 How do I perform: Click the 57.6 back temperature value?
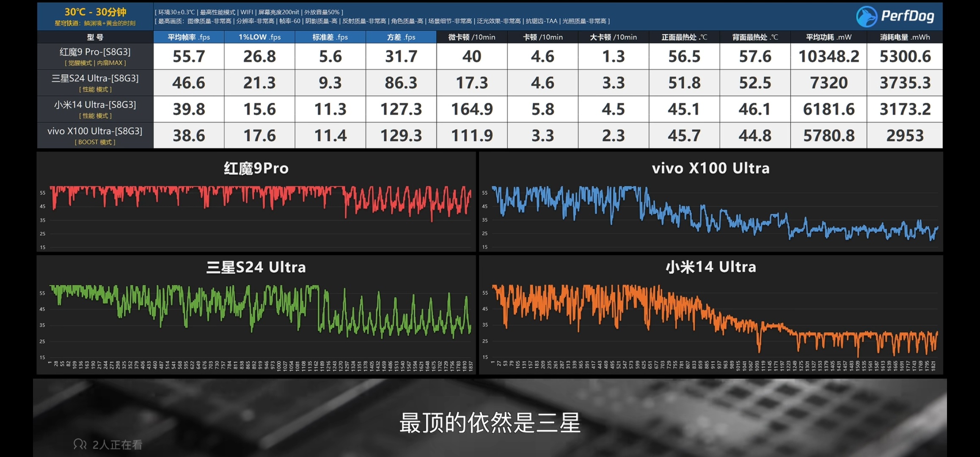[755, 56]
